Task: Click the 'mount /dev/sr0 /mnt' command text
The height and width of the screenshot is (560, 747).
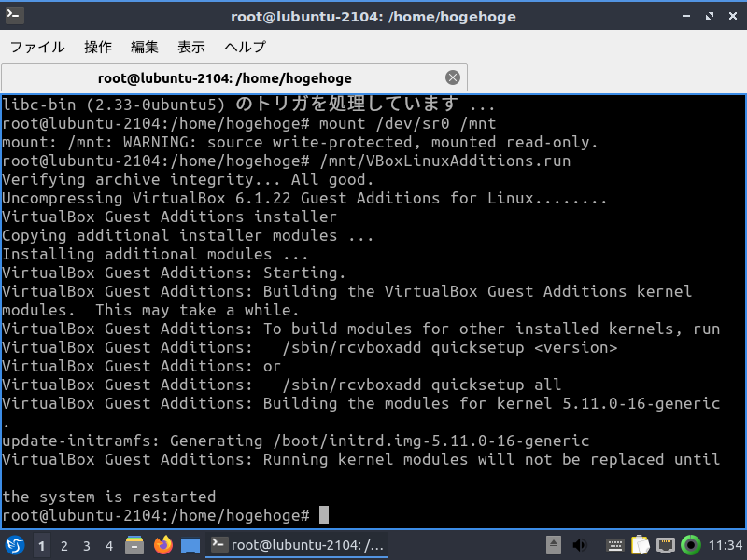Action: 407,124
